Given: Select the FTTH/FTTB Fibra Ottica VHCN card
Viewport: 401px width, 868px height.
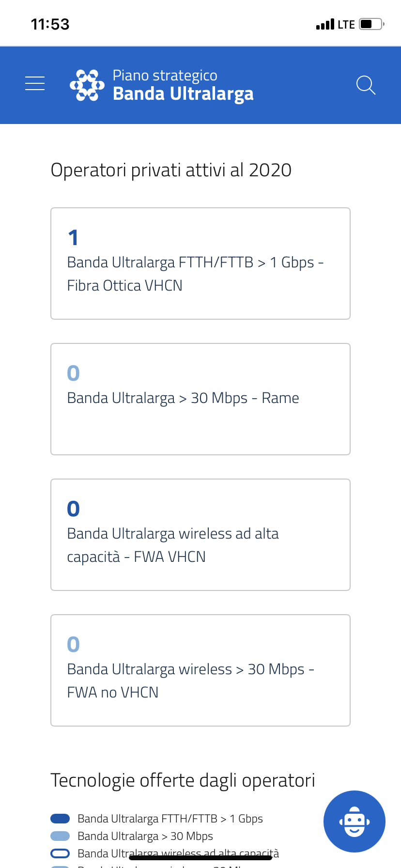Looking at the screenshot, I should coord(200,263).
